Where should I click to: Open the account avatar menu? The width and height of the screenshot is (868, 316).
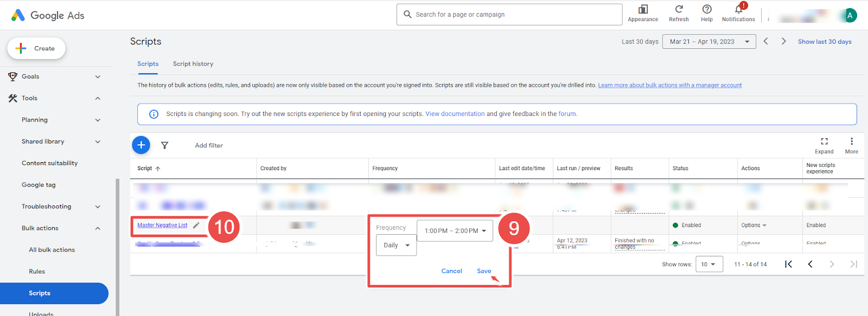(850, 15)
